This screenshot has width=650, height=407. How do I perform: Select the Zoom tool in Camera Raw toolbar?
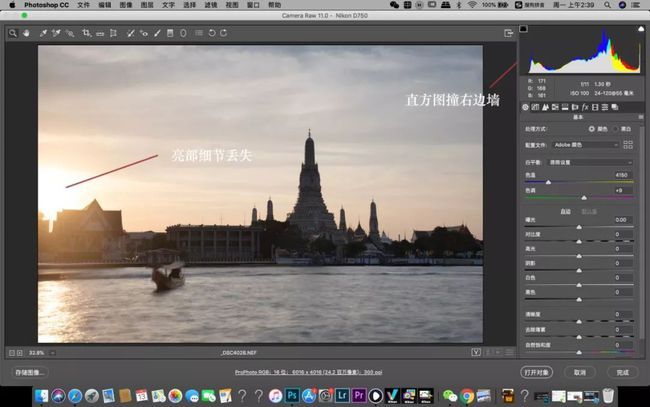13,33
